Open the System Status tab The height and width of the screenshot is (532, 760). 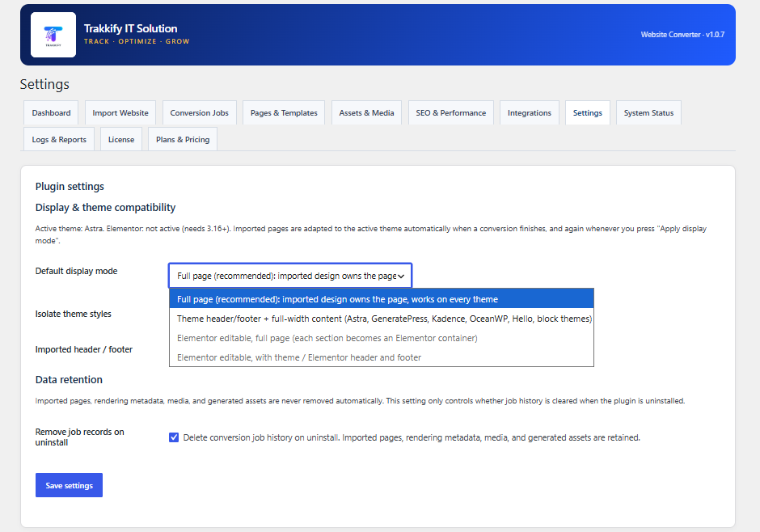pos(648,113)
